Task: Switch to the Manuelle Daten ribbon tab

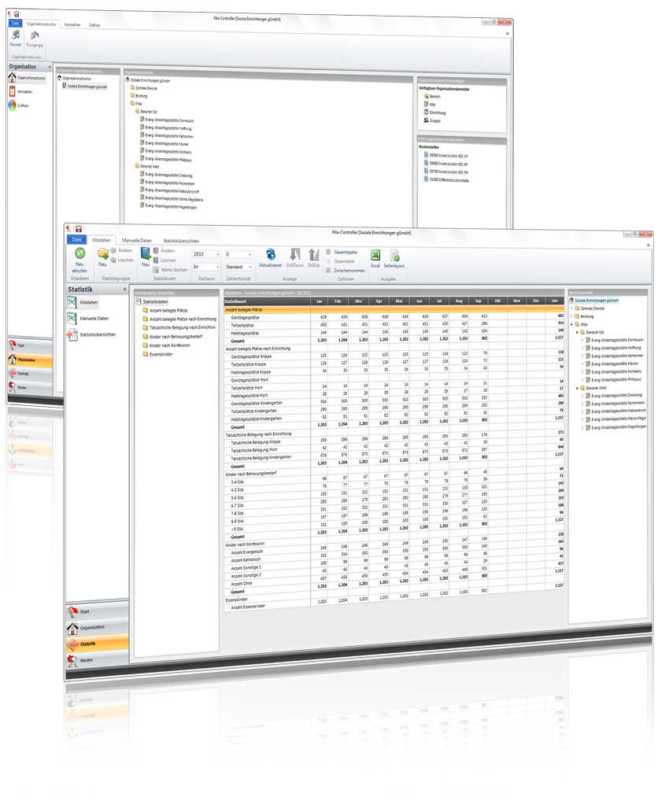Action: tap(137, 240)
